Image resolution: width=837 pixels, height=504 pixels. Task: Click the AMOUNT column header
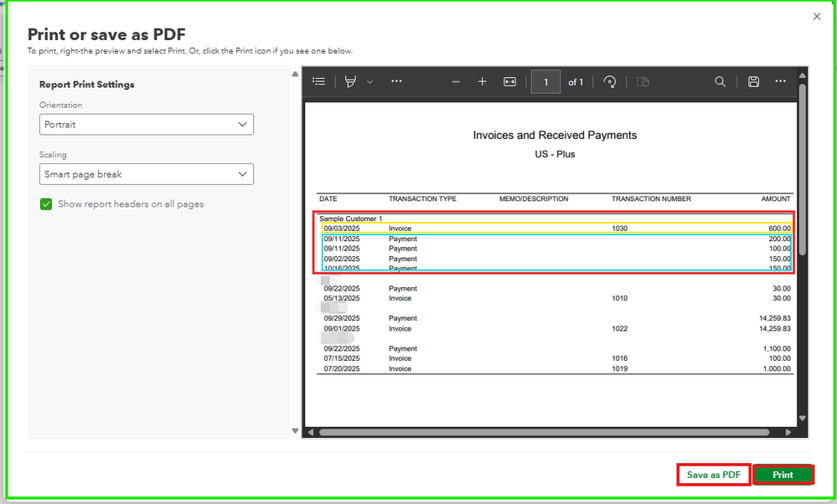[776, 199]
